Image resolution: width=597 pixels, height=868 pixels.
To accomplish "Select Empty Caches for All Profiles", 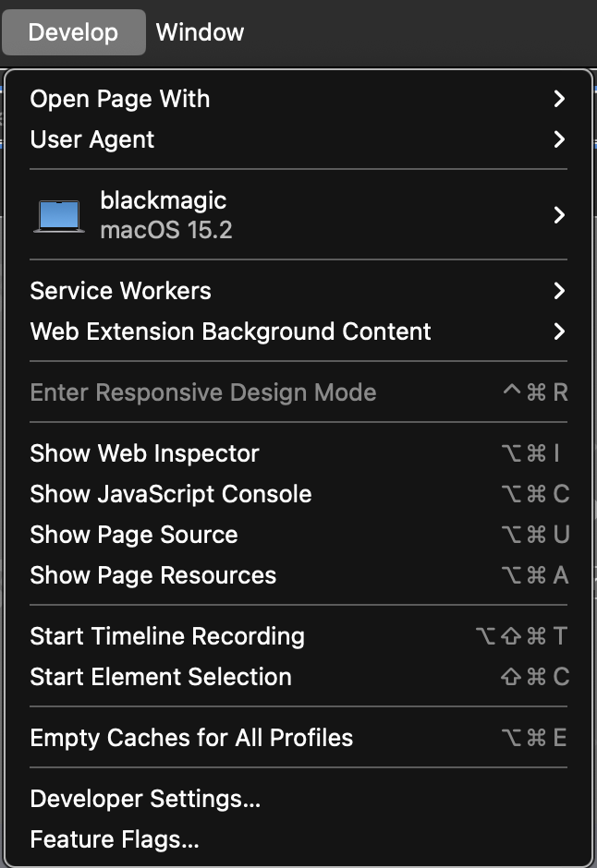I will point(191,738).
